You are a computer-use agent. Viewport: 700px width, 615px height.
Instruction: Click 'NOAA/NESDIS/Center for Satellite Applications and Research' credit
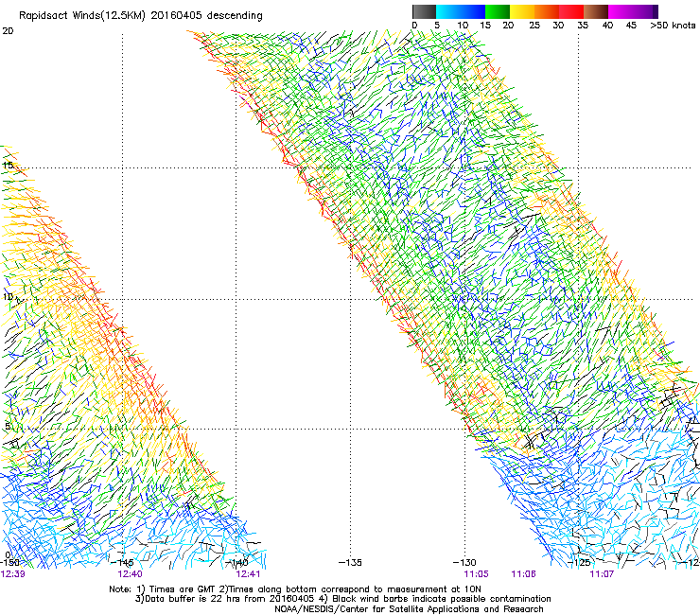pos(409,609)
